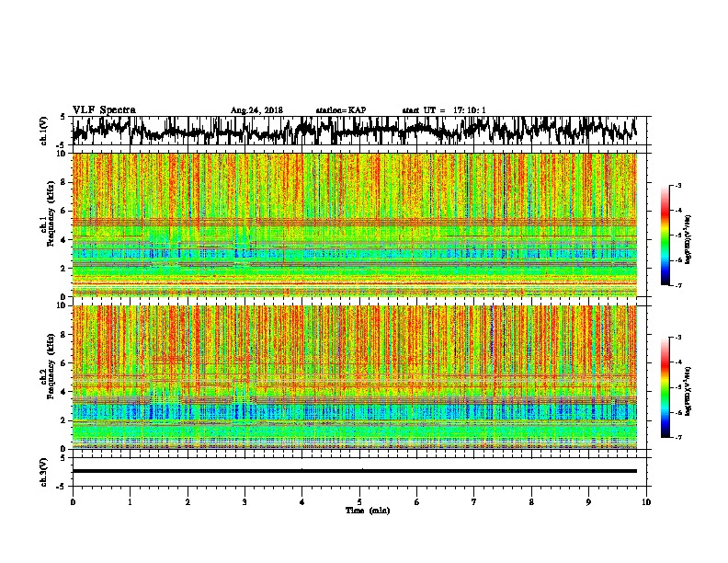This screenshot has width=728, height=563.
Task: Click inside the ch.2 frequency spectrogram
Action: (355, 377)
